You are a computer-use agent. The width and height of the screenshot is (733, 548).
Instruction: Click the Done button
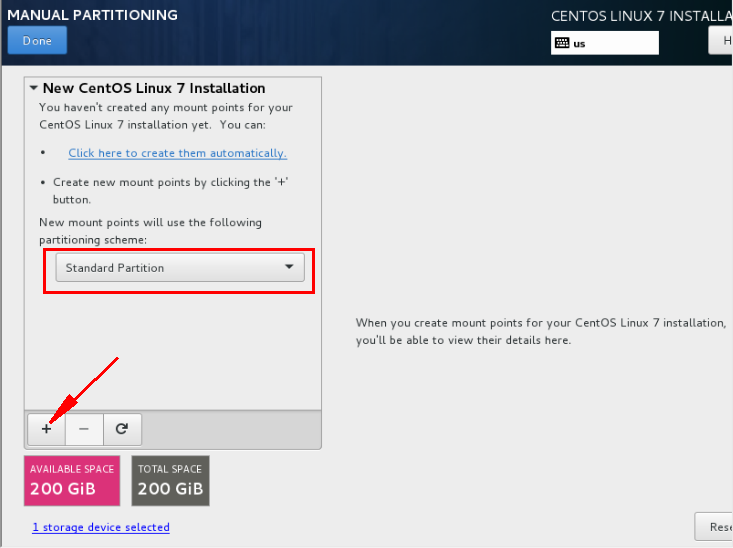coord(37,41)
